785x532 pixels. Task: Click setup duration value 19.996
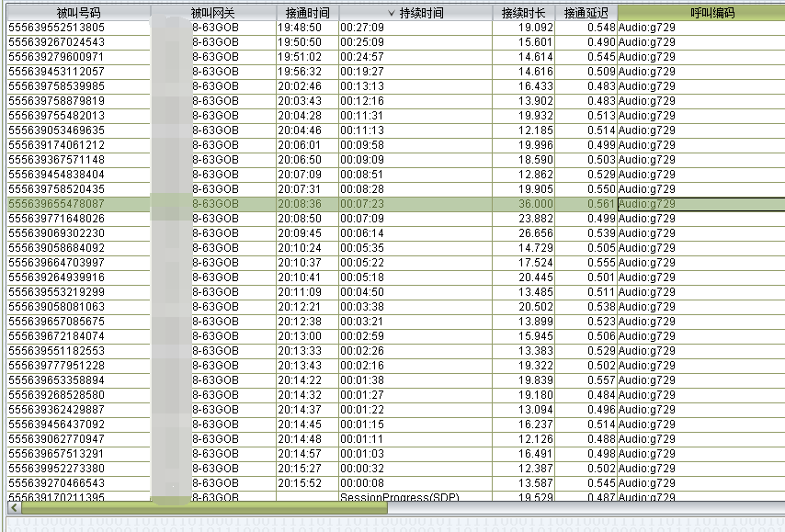(536, 145)
